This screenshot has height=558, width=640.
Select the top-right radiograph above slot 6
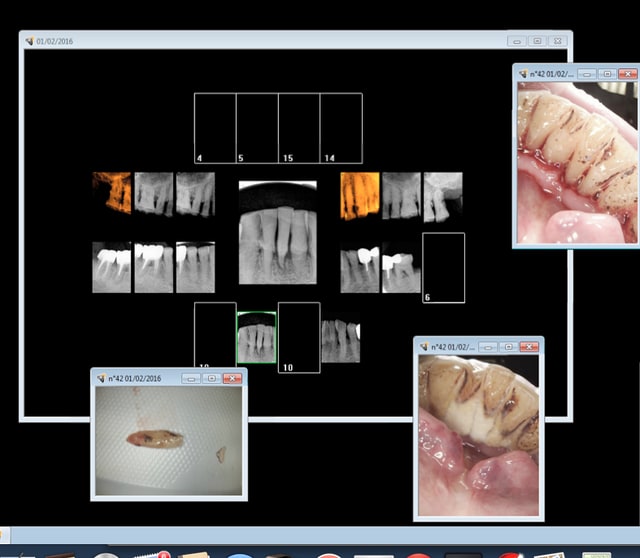point(442,195)
